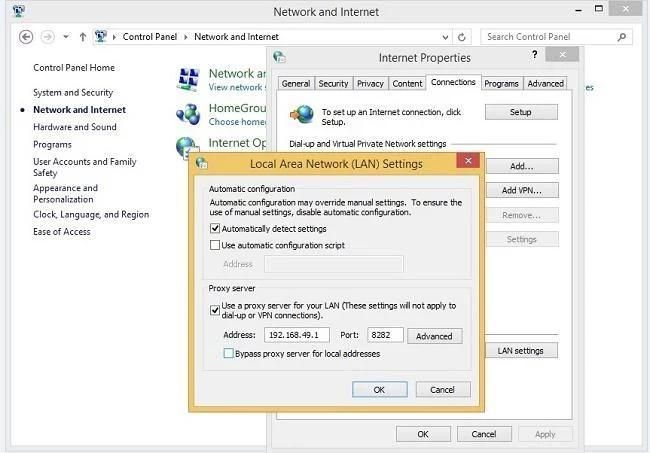Open System and Security link
This screenshot has height=453, width=650.
click(x=73, y=93)
